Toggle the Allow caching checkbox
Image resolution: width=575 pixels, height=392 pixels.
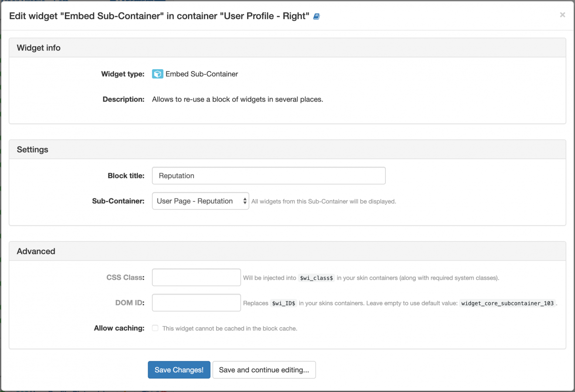tap(155, 328)
